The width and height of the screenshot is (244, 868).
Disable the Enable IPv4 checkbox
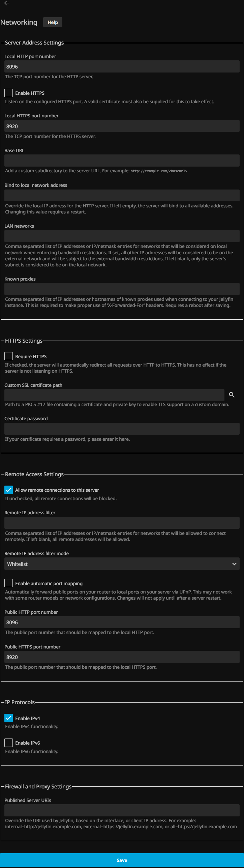9,718
